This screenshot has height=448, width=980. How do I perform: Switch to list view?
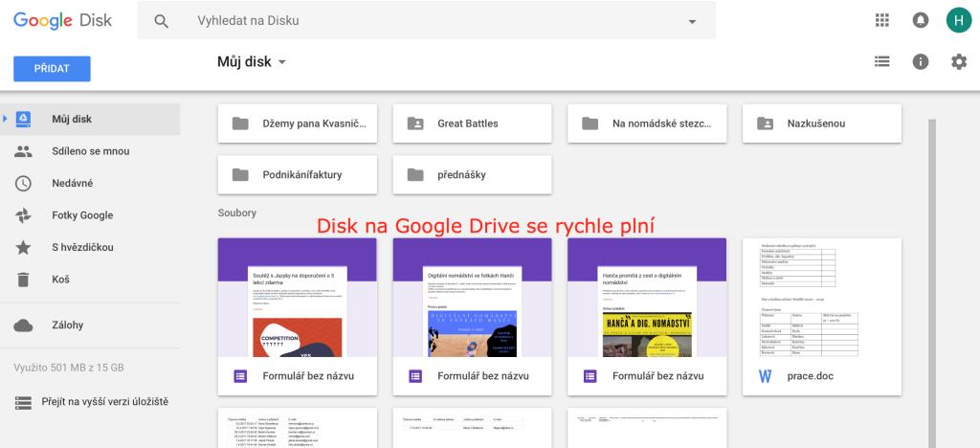pos(881,61)
